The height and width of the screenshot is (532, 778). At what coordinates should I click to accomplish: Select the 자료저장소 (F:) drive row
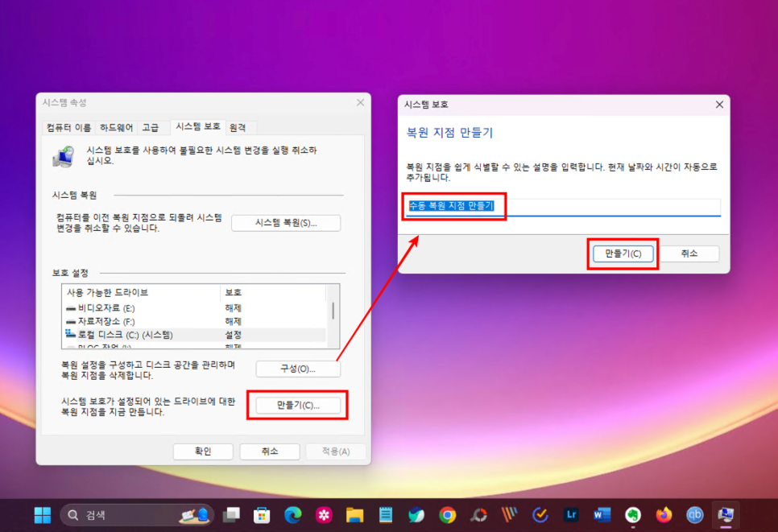194,321
